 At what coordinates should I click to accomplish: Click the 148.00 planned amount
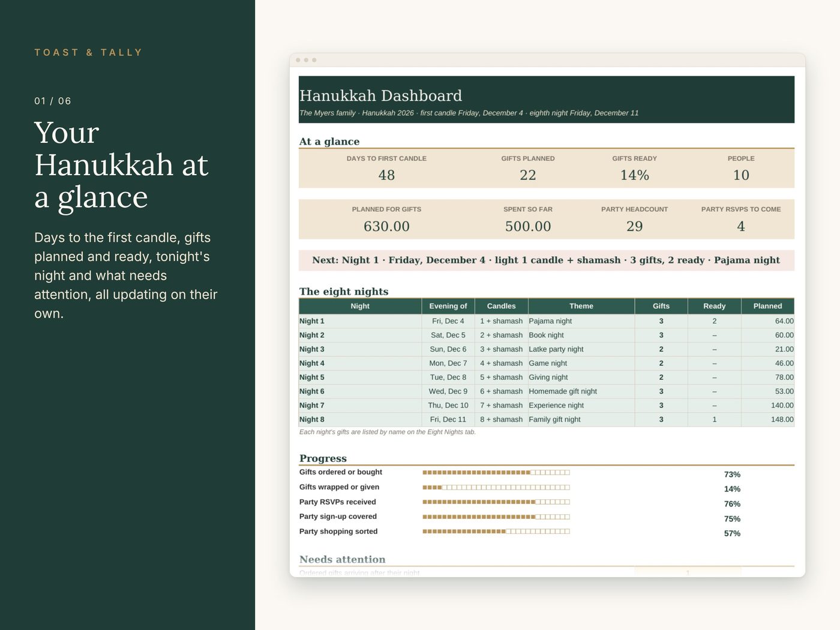click(x=782, y=419)
